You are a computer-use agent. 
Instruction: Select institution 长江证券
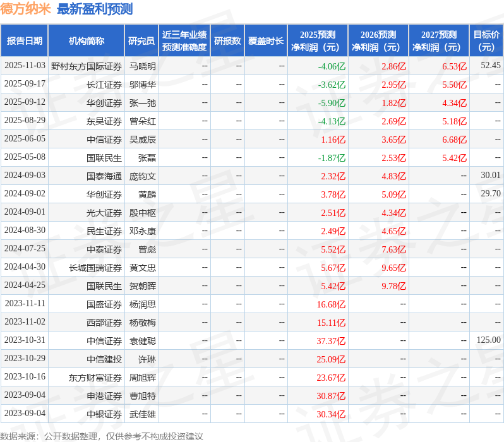(104, 85)
